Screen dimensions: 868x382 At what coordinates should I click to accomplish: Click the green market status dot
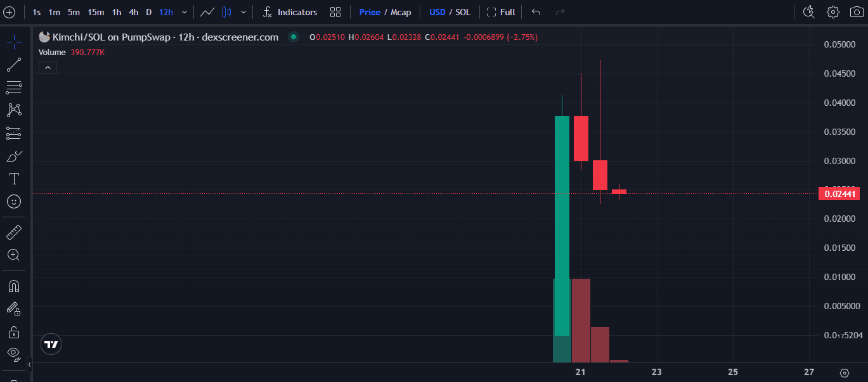point(293,37)
